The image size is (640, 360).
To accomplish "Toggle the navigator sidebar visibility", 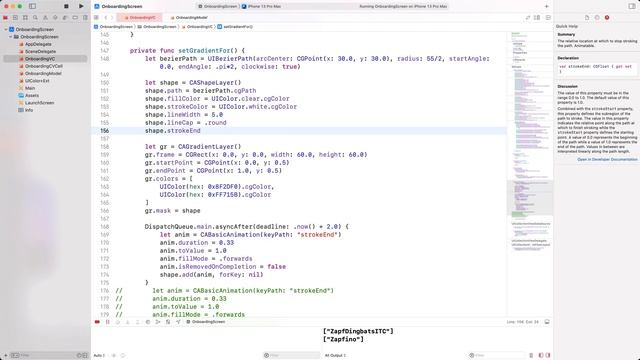I will (x=32, y=6).
